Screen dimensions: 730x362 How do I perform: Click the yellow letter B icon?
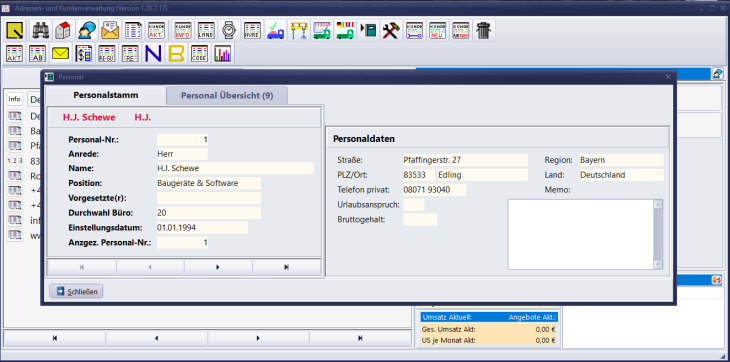[176, 54]
